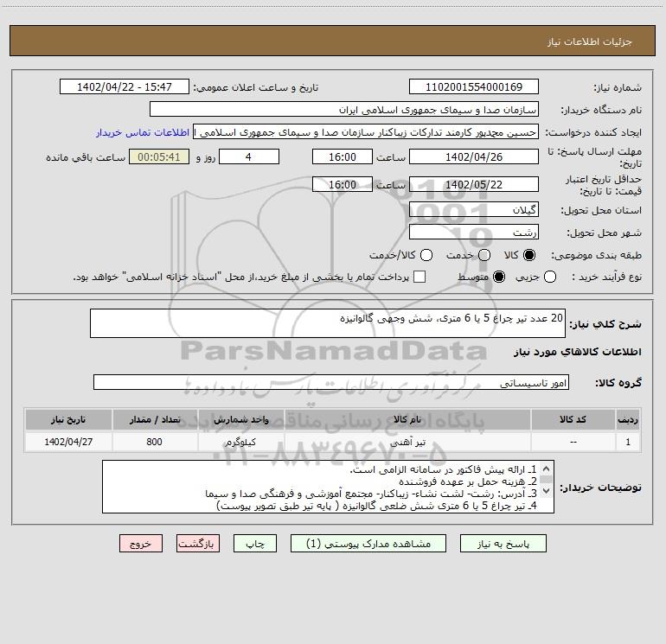
Task: Click the بازگشت back button
Action: (x=198, y=544)
